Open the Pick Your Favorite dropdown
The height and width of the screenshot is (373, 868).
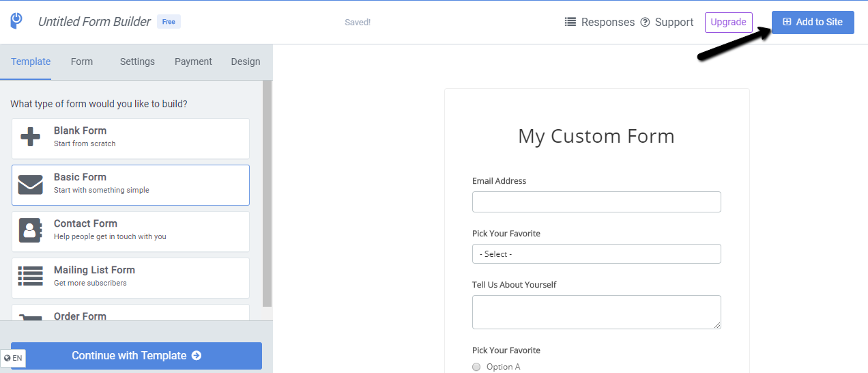(596, 253)
